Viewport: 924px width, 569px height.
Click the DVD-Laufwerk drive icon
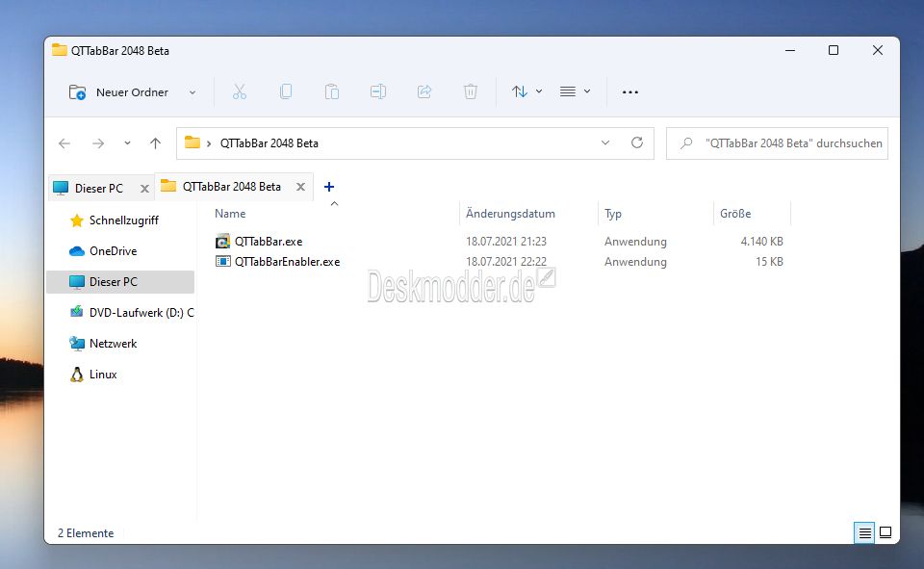coord(77,312)
